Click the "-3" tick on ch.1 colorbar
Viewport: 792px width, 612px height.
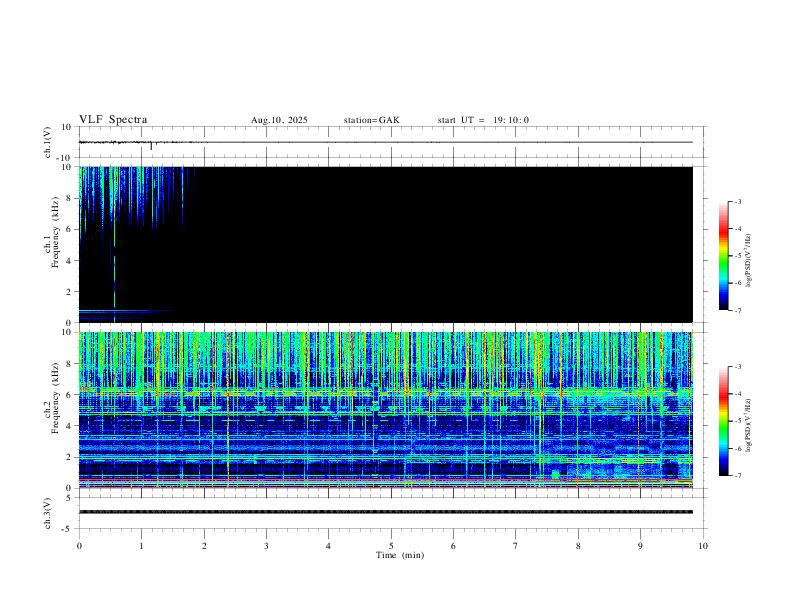pos(738,201)
